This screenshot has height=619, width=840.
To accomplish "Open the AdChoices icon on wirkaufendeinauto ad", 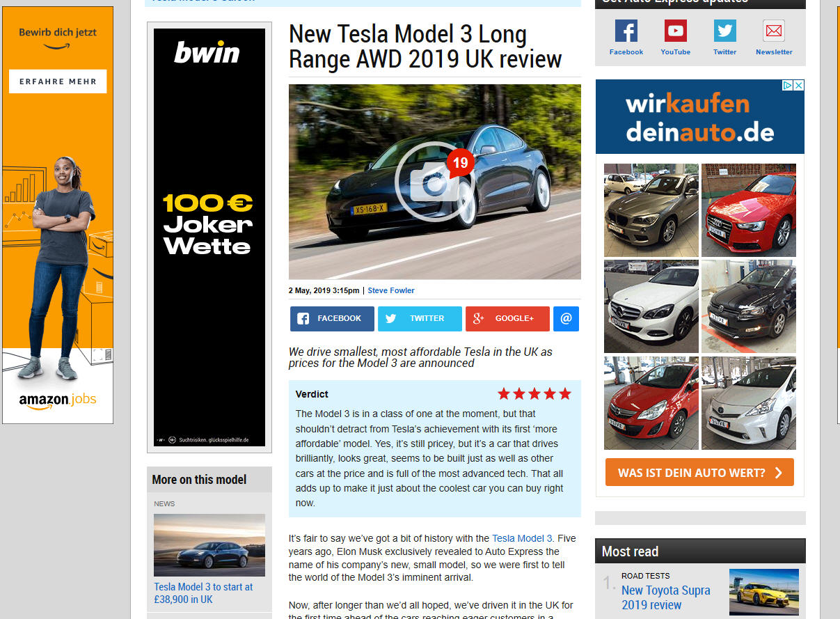I will click(x=787, y=86).
